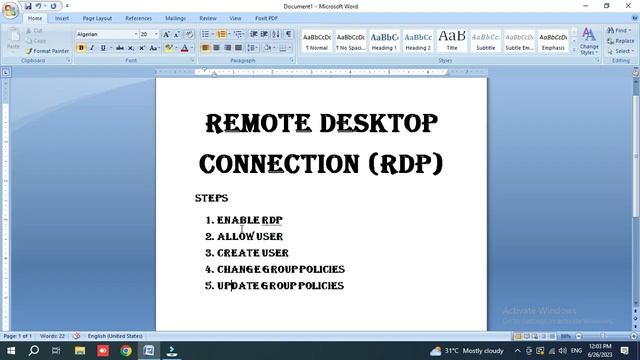Apply the Heading 1 style
Viewport: 640px width, 360px height.
click(x=384, y=41)
